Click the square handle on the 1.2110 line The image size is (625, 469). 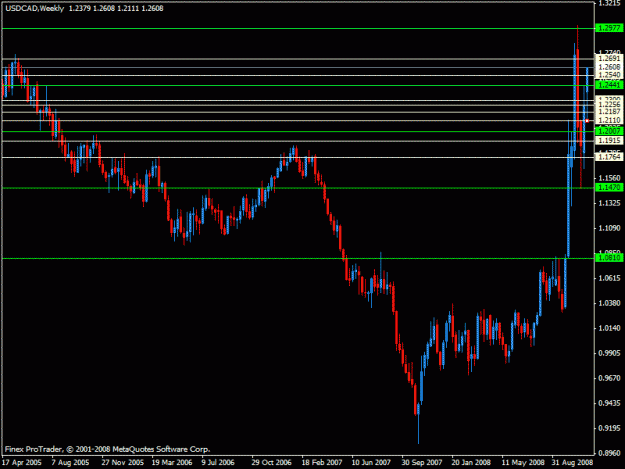click(587, 121)
